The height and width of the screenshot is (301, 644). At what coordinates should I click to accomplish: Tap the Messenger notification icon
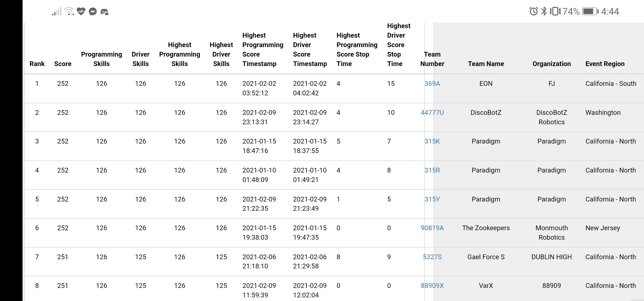(93, 11)
